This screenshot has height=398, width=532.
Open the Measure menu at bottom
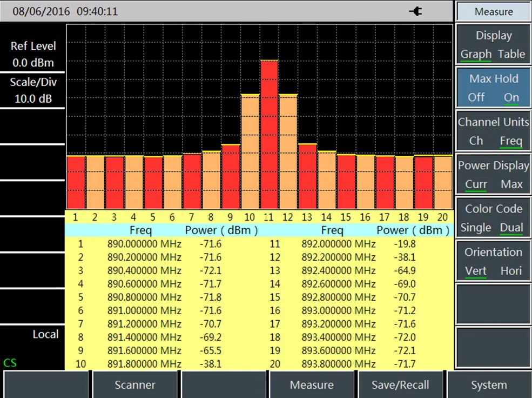coord(312,384)
